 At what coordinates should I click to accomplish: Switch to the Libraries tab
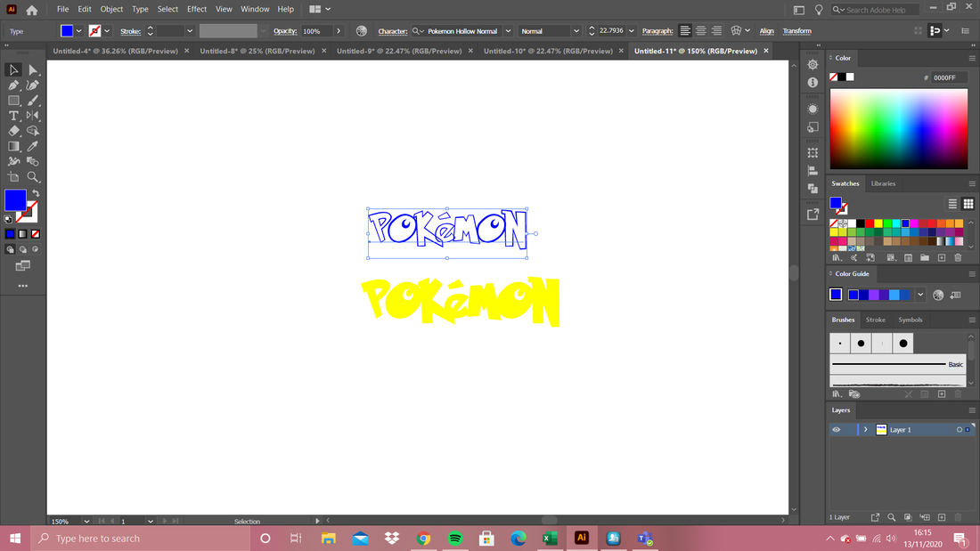click(883, 183)
